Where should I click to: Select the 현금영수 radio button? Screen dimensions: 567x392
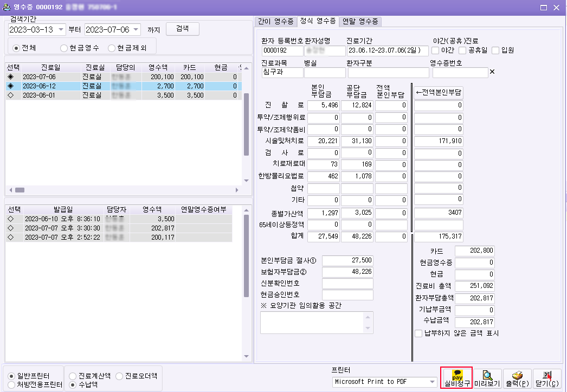(64, 48)
